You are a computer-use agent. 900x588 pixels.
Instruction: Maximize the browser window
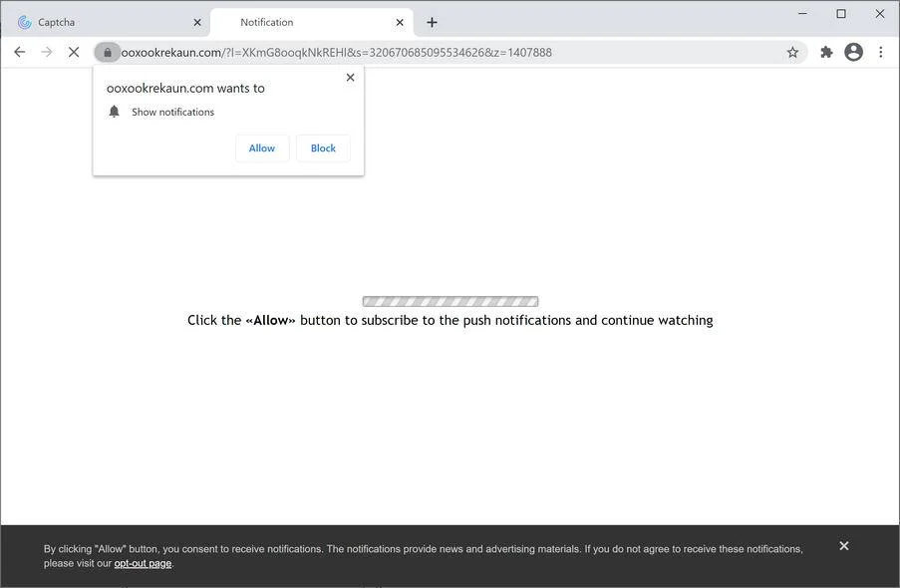point(841,13)
